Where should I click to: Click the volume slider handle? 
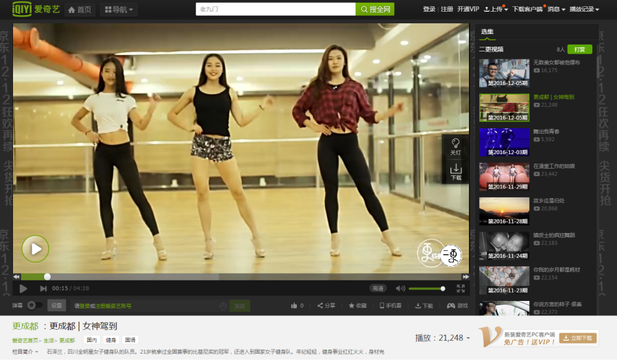(x=443, y=289)
